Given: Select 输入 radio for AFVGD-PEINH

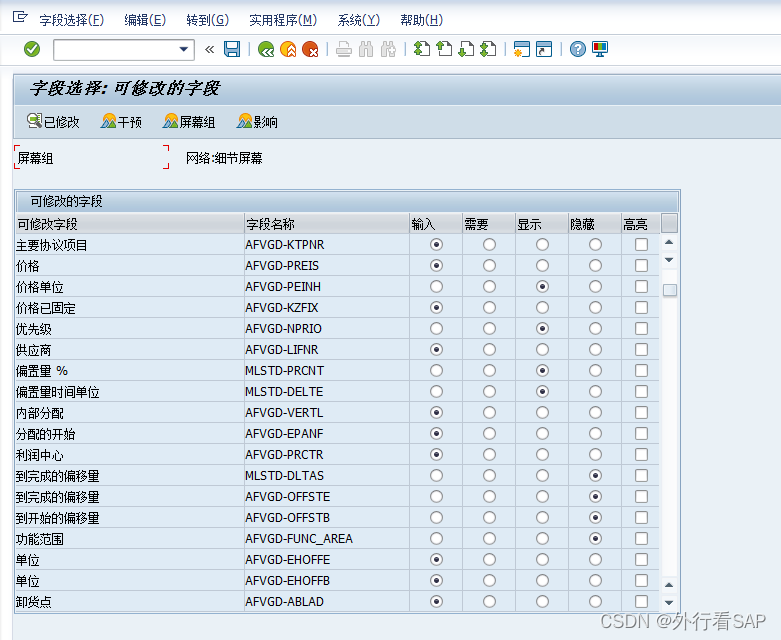Looking at the screenshot, I should click(436, 286).
